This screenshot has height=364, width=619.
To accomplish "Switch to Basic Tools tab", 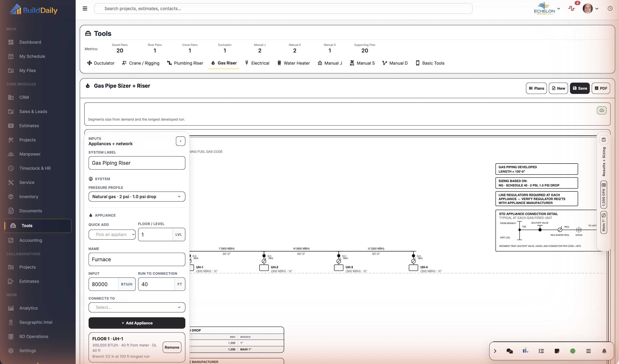I will [x=430, y=63].
